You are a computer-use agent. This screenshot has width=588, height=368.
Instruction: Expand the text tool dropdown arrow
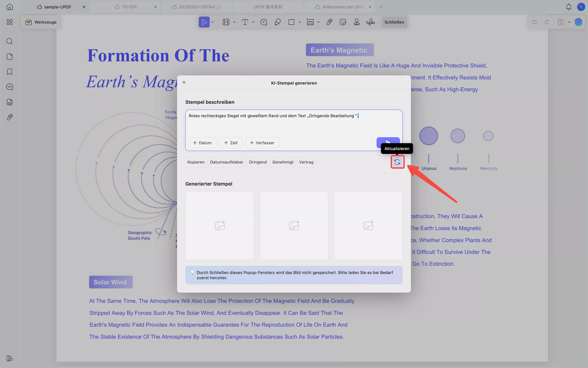(x=253, y=22)
